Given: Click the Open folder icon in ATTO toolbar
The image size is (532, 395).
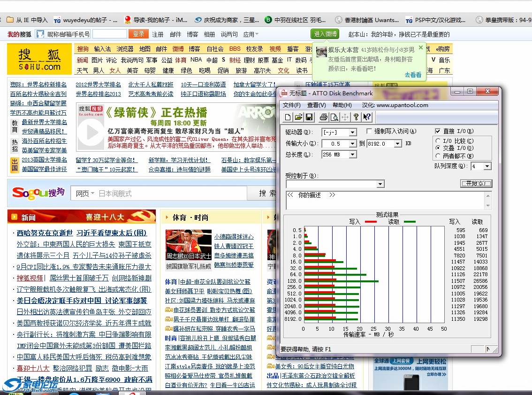Looking at the screenshot, I should (298, 117).
